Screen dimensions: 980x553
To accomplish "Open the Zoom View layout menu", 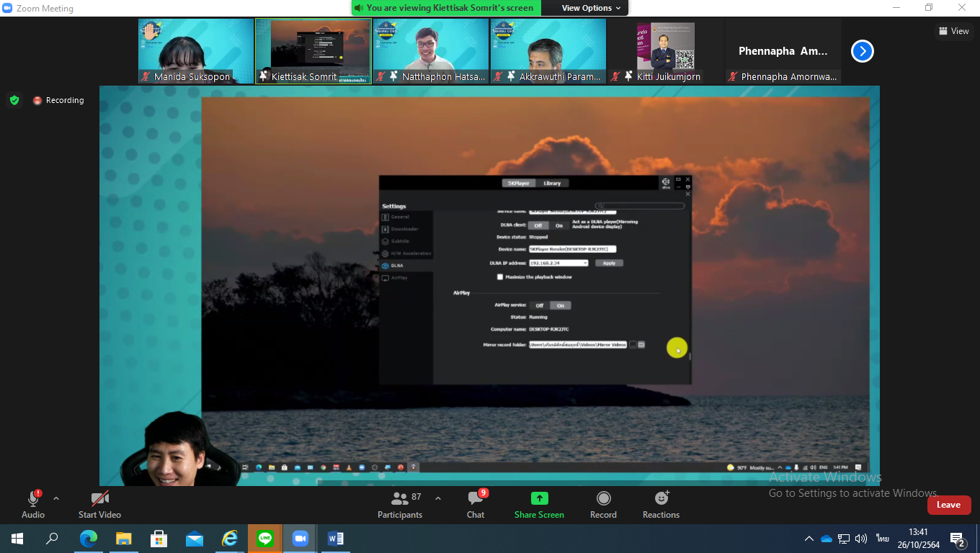I will pos(954,31).
